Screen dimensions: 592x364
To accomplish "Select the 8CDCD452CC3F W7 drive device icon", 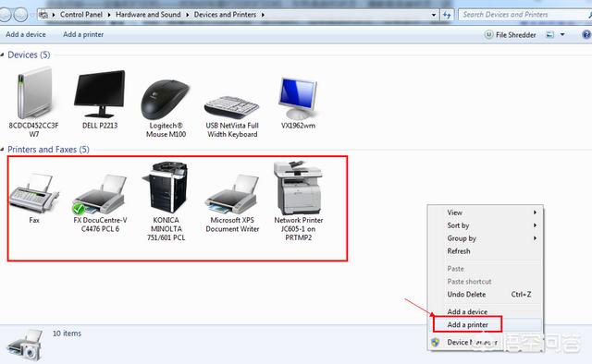I will pyautogui.click(x=34, y=93).
